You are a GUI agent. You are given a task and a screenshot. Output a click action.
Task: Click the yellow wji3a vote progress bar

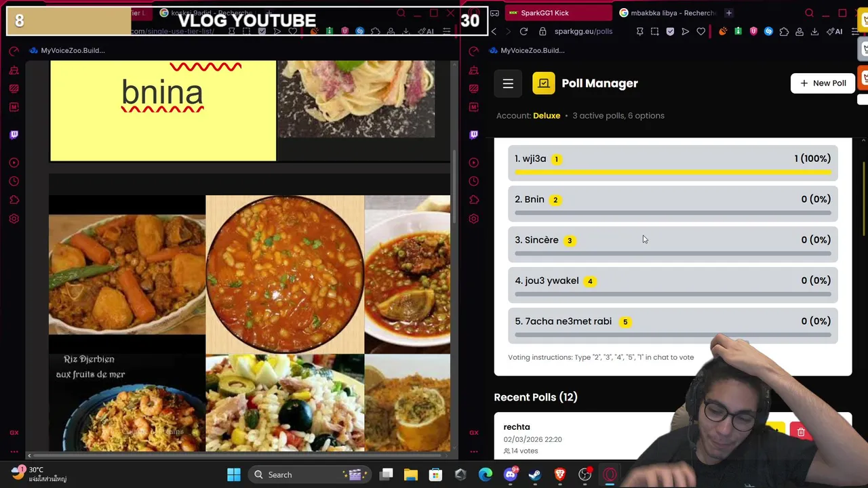coord(673,172)
